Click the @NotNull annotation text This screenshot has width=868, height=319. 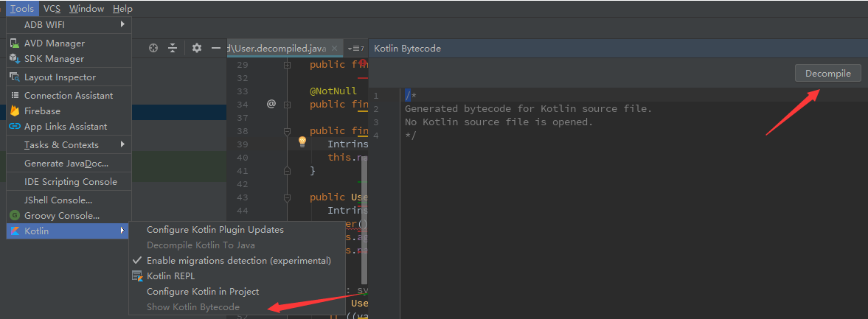click(332, 91)
